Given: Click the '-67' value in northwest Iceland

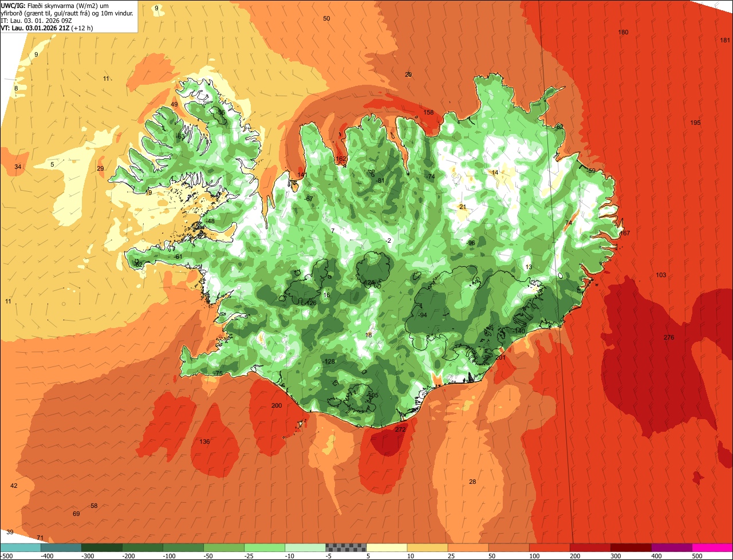Looking at the screenshot, I should point(309,199).
